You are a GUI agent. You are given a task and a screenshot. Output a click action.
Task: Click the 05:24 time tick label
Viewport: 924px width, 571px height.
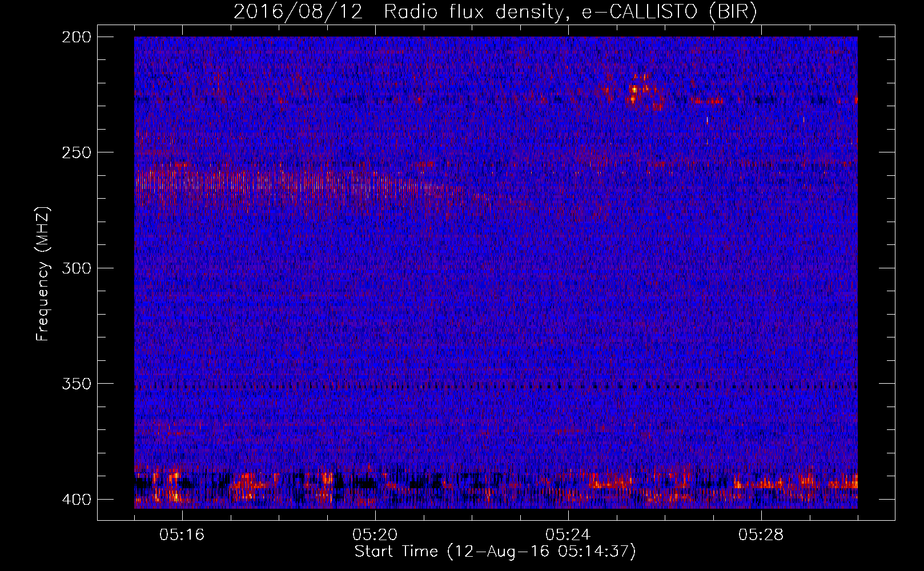[568, 535]
